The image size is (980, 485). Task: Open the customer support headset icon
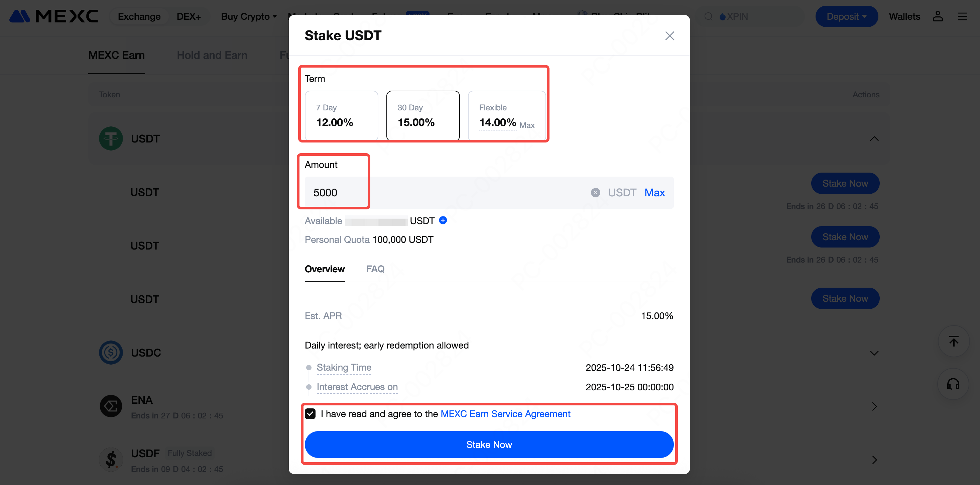(x=953, y=384)
